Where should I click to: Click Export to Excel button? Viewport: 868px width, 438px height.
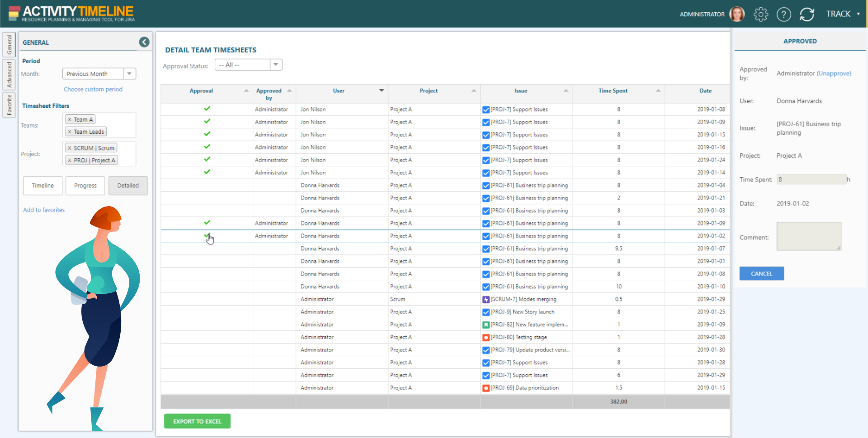[197, 421]
